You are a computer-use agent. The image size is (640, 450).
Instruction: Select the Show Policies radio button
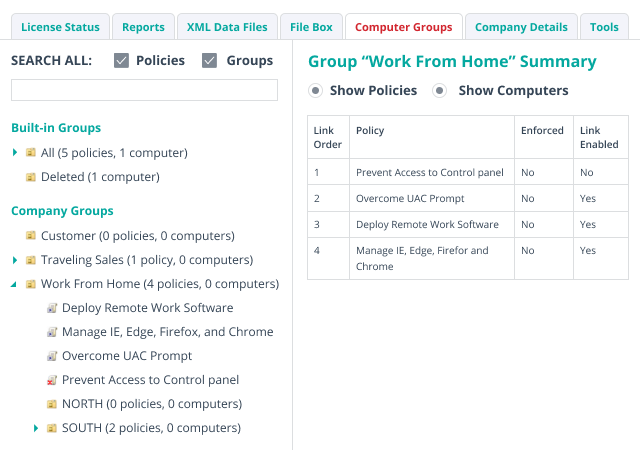point(315,91)
